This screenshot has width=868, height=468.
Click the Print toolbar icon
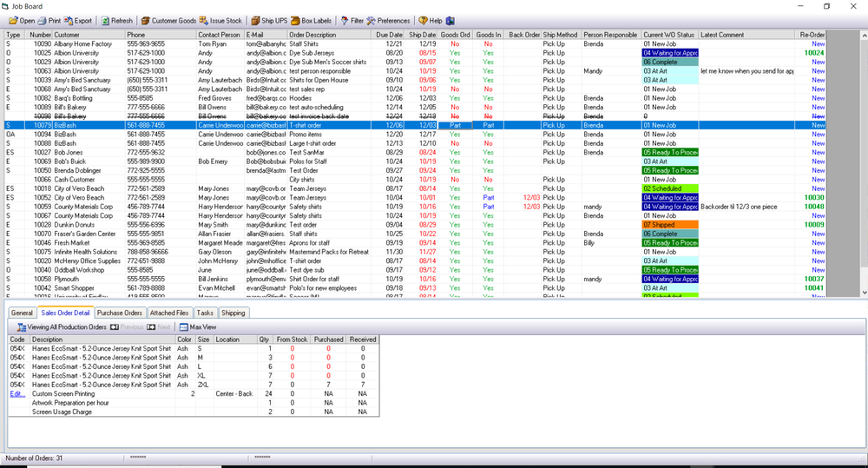pyautogui.click(x=49, y=21)
